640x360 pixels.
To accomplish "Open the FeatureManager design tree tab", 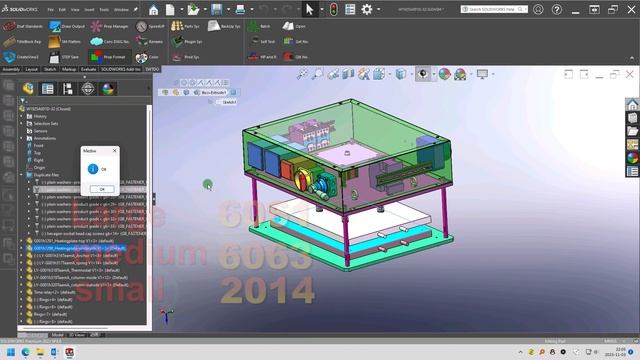I will pyautogui.click(x=28, y=89).
